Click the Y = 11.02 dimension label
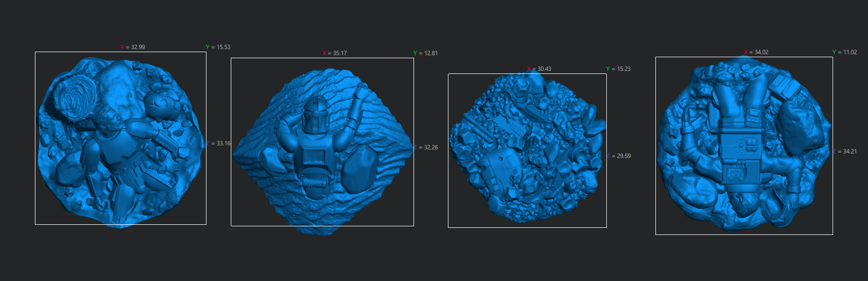Image resolution: width=868 pixels, height=281 pixels. [845, 52]
